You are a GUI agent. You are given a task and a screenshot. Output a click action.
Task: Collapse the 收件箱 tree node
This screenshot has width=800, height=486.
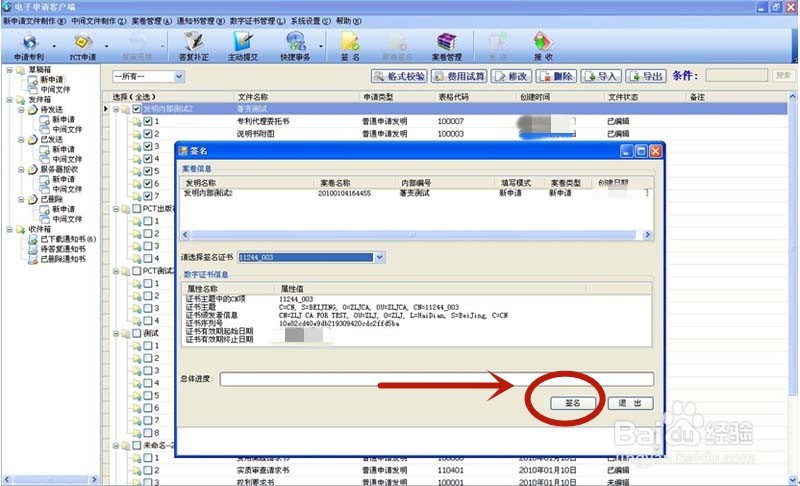coord(9,229)
